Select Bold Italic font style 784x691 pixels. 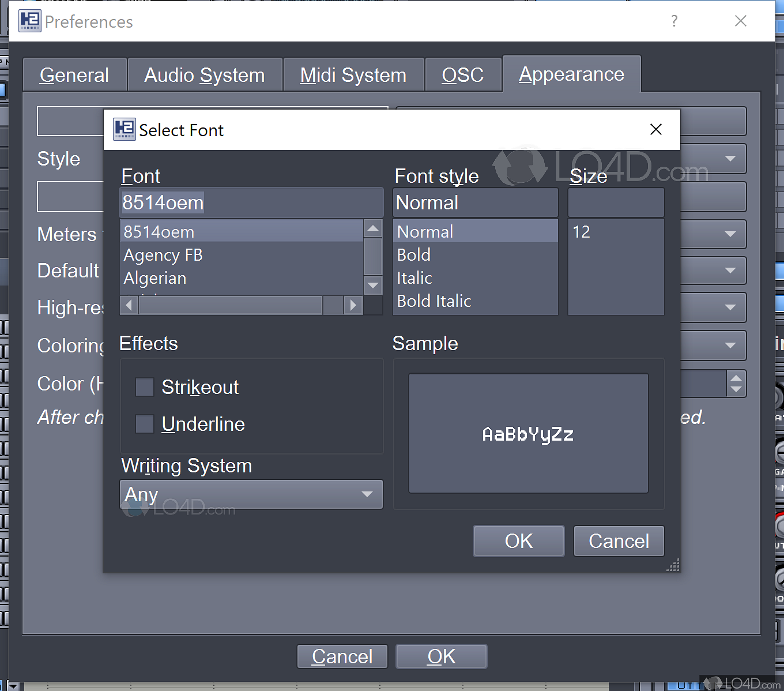click(434, 301)
